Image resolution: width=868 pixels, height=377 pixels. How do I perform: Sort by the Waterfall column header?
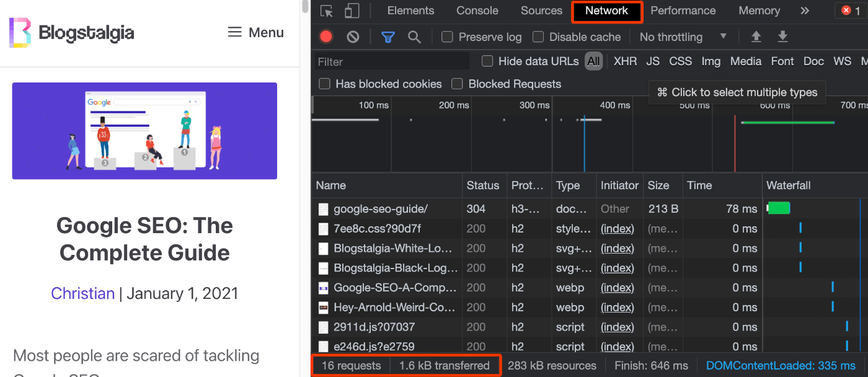[815, 185]
